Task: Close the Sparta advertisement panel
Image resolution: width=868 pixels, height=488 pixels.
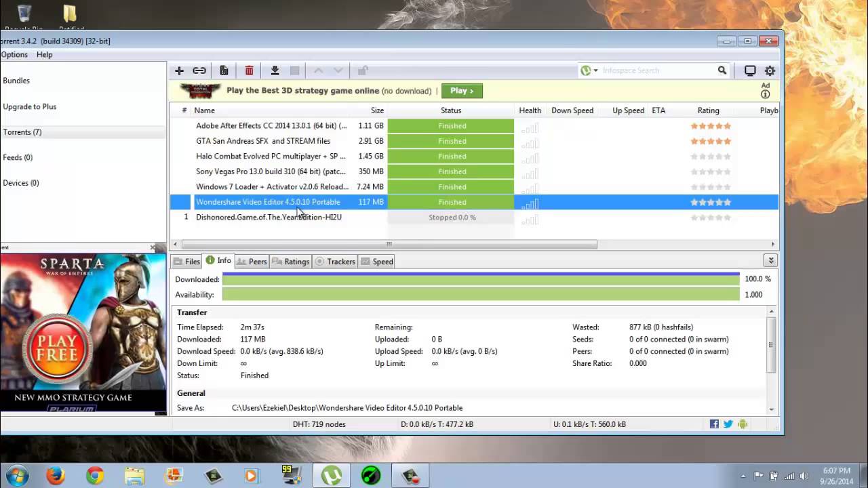Action: tap(153, 247)
